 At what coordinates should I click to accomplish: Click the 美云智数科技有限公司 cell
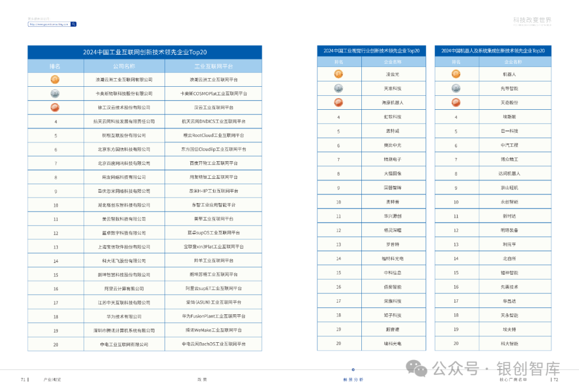pos(124,219)
